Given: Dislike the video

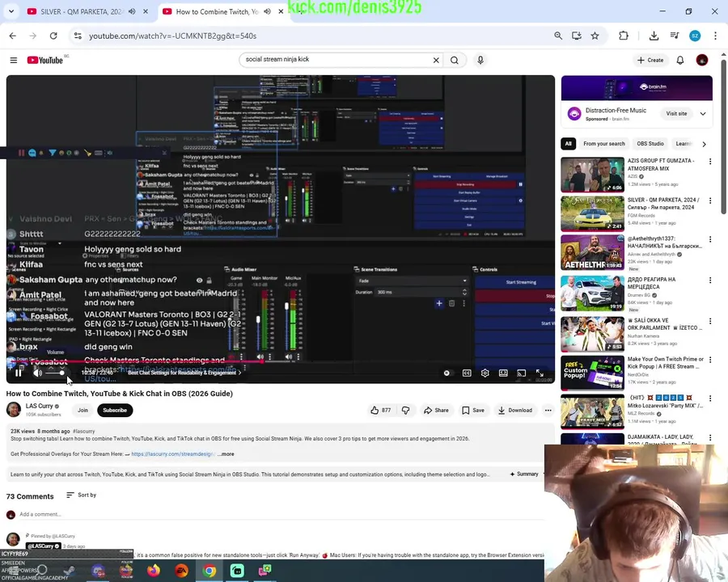Looking at the screenshot, I should tap(405, 411).
